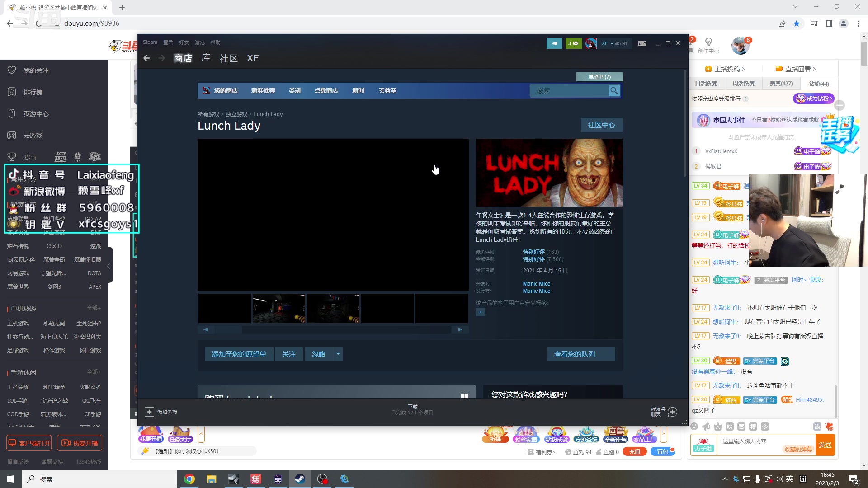Click the 关注 follow button for Lunch Lady
The width and height of the screenshot is (868, 488).
[289, 354]
